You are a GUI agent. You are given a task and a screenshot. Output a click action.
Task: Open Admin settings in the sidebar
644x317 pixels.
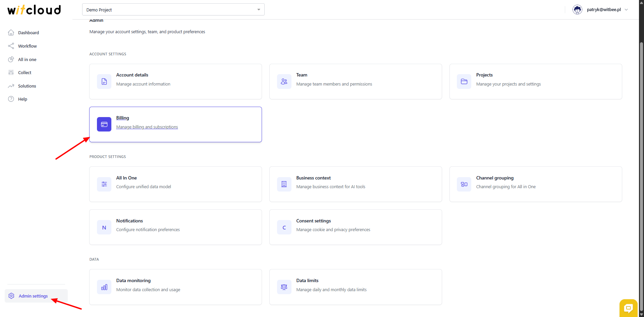point(33,296)
